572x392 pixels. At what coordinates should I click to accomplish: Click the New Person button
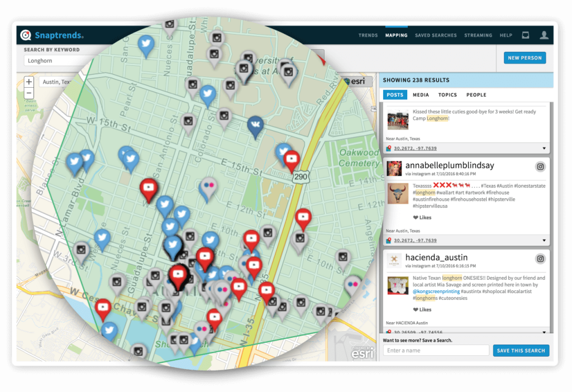point(525,58)
